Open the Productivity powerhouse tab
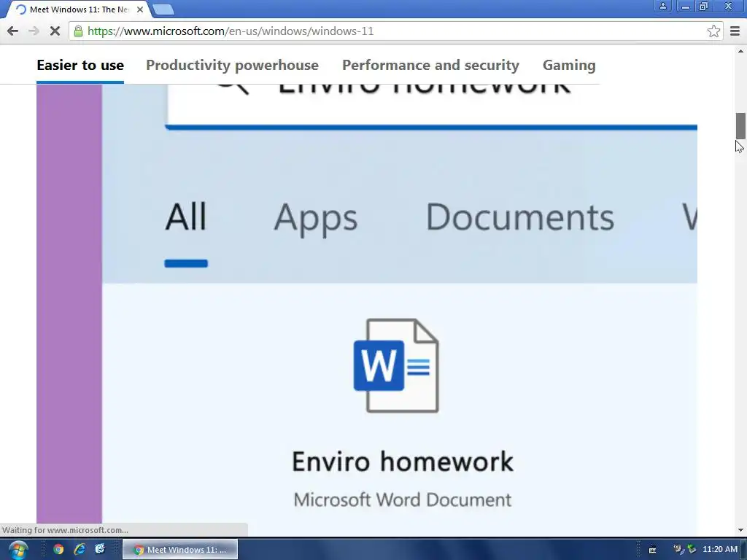Viewport: 747px width, 560px height. tap(232, 65)
